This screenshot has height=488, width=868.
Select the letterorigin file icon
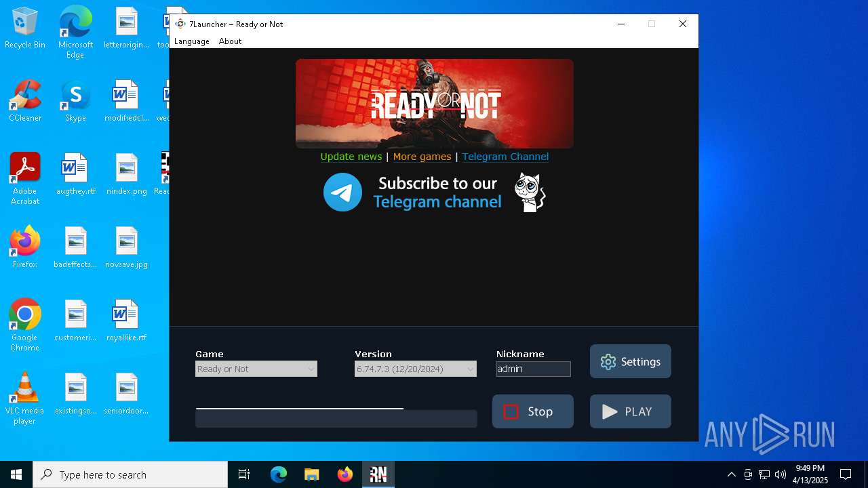[x=127, y=28]
